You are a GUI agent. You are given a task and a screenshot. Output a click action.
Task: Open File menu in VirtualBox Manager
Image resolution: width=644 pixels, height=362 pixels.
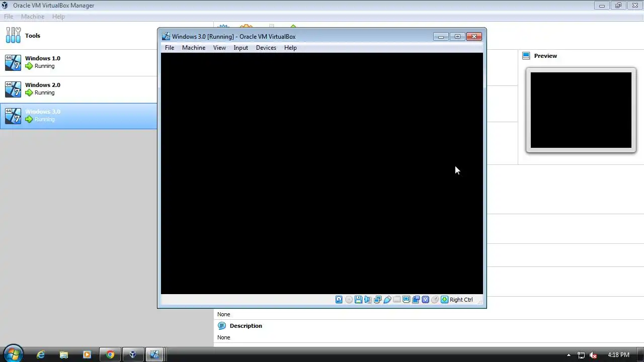coord(9,17)
